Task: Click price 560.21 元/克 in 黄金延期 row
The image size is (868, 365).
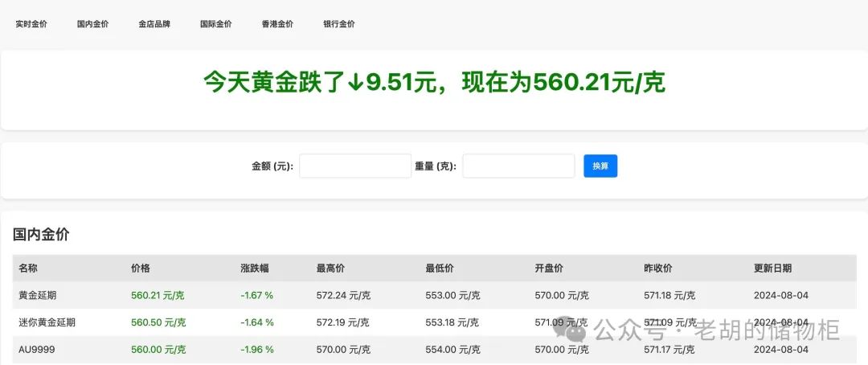Action: pyautogui.click(x=158, y=295)
